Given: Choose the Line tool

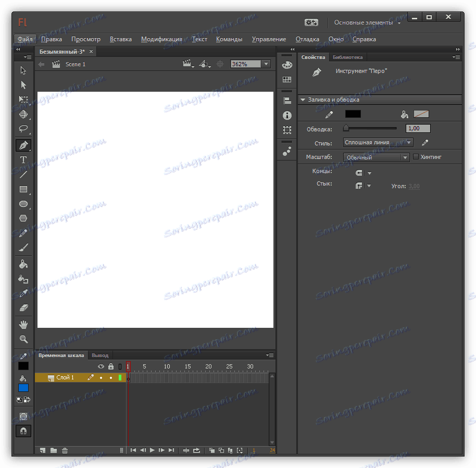Looking at the screenshot, I should 23,174.
